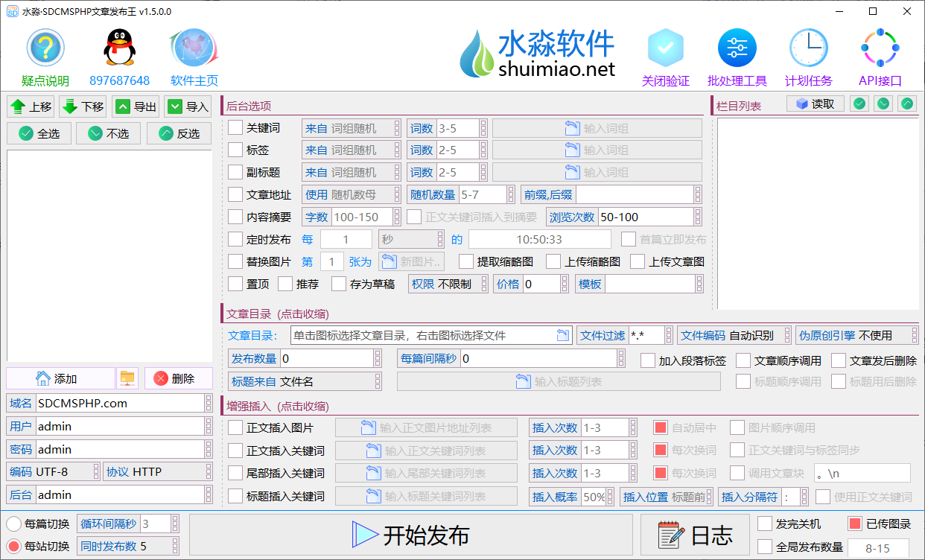This screenshot has height=560, width=925.
Task: Click the 反选 invert selection button
Action: [x=179, y=133]
